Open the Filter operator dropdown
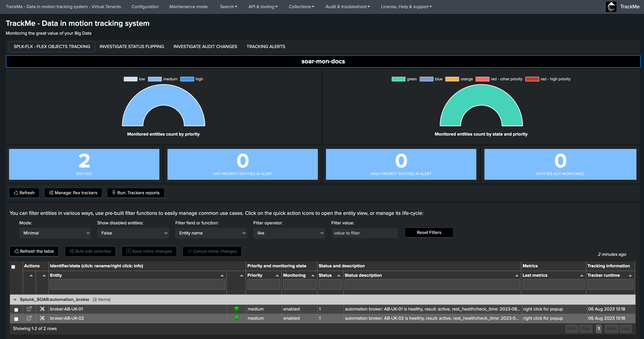The image size is (644, 339). (289, 233)
